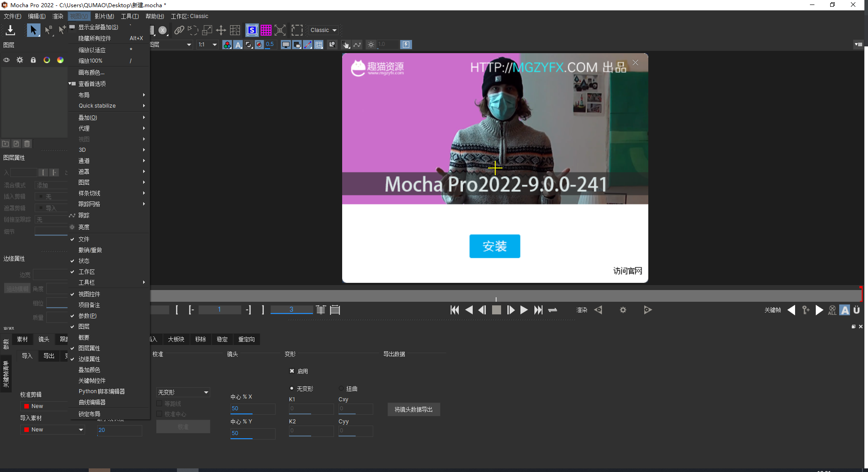Screen dimensions: 868x472
Task: Toggle the brightness sun icon in view bar
Action: pyautogui.click(x=371, y=45)
